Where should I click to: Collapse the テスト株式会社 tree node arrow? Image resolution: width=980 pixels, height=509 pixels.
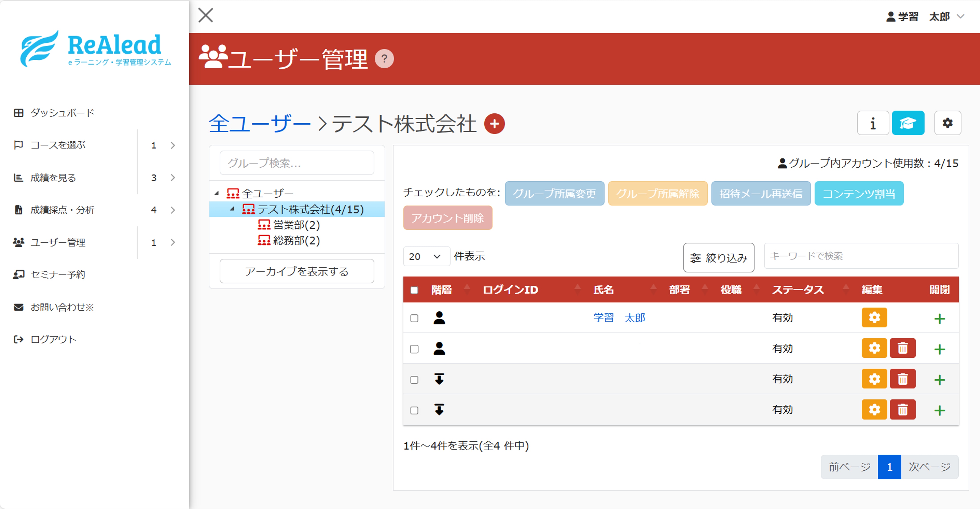click(x=232, y=209)
